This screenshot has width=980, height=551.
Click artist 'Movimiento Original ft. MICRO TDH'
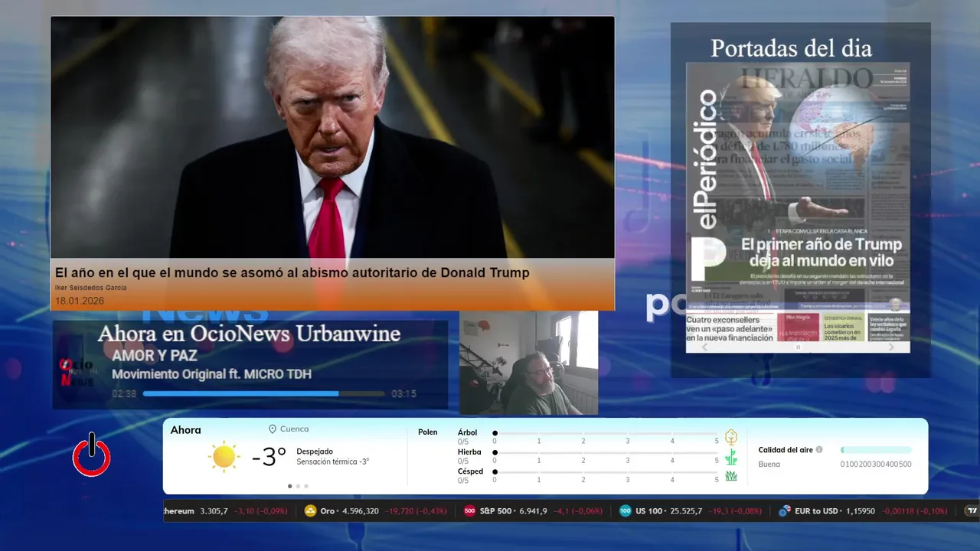click(211, 374)
